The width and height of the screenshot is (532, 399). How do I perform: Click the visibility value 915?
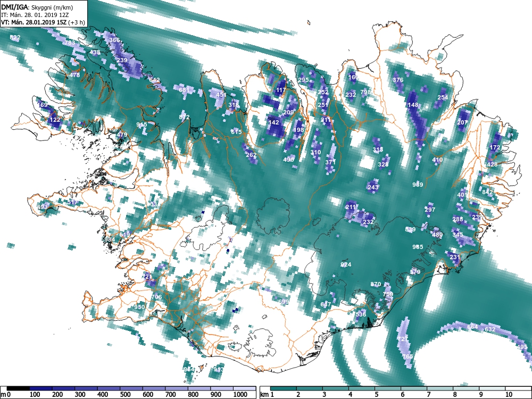[x=142, y=125]
